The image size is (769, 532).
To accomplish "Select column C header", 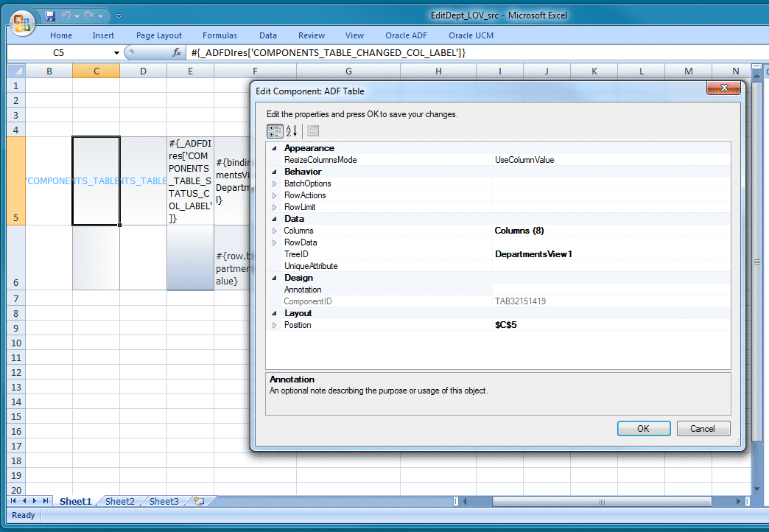I will [x=96, y=71].
